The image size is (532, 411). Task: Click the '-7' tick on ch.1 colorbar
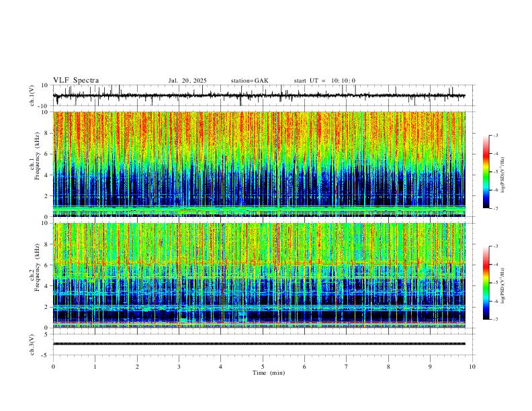pos(495,208)
